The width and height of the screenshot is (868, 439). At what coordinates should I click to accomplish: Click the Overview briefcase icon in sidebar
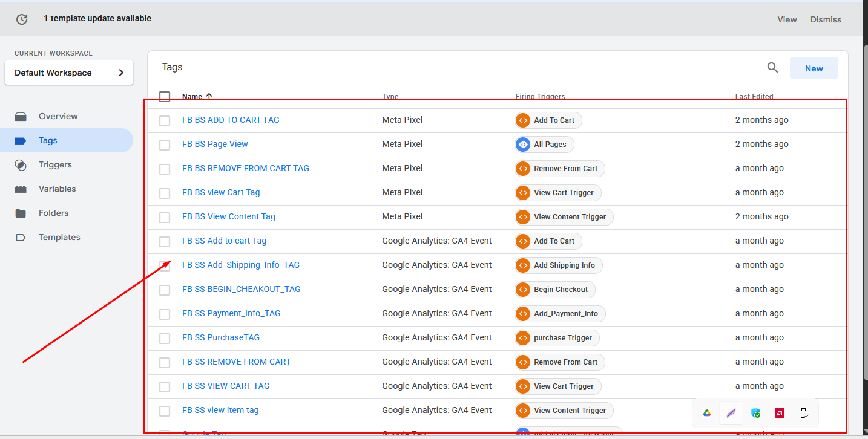pyautogui.click(x=21, y=116)
